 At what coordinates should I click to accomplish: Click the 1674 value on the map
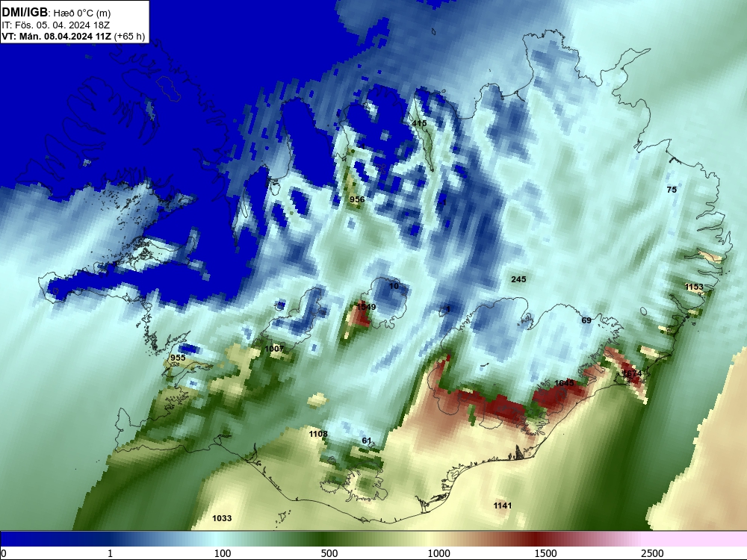pyautogui.click(x=632, y=374)
